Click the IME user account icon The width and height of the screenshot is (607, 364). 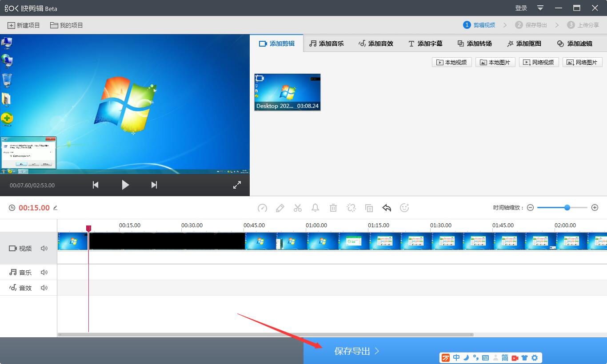[495, 358]
